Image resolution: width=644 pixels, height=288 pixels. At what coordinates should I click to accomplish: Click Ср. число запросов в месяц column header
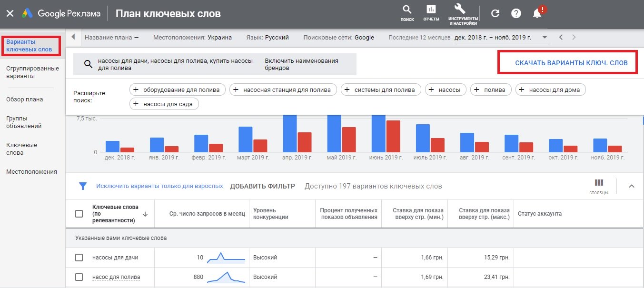point(207,214)
